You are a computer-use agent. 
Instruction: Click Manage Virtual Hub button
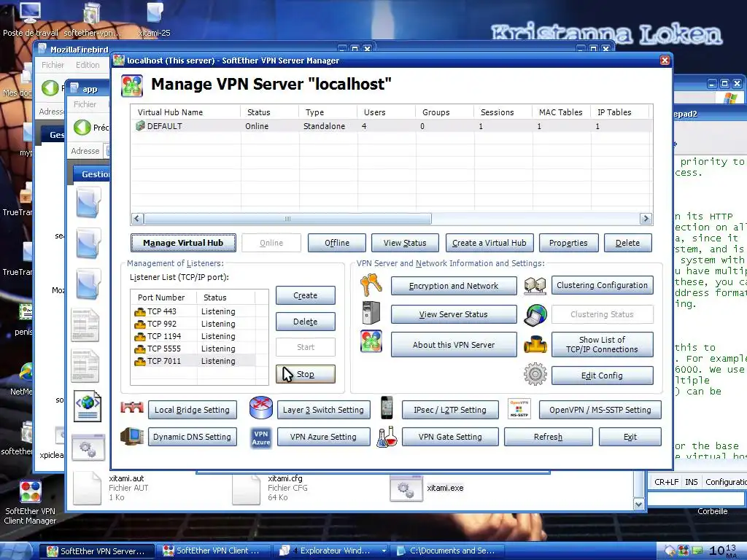[x=183, y=243]
